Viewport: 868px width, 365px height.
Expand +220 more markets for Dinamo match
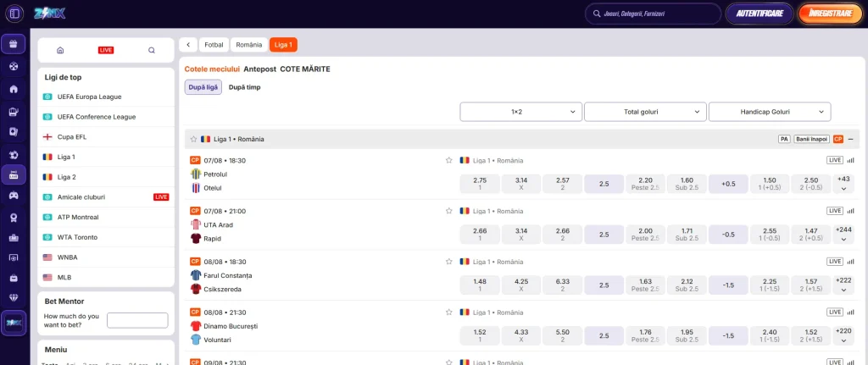tap(843, 335)
